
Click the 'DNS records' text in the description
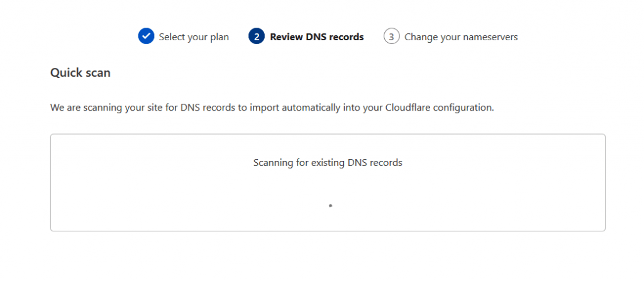click(208, 107)
